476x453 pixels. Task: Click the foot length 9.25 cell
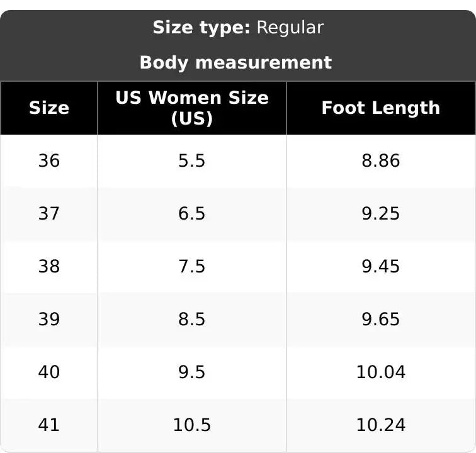[381, 213]
